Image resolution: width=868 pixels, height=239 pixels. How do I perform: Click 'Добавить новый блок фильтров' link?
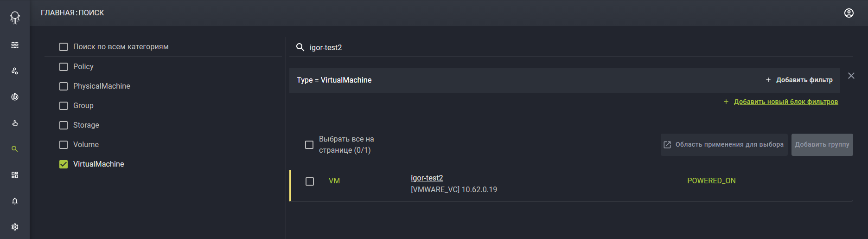click(786, 102)
